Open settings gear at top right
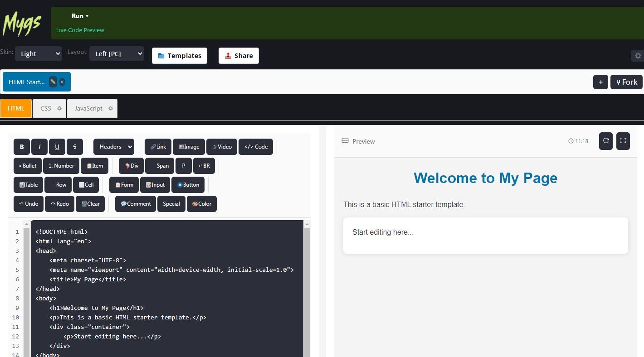 point(638,56)
